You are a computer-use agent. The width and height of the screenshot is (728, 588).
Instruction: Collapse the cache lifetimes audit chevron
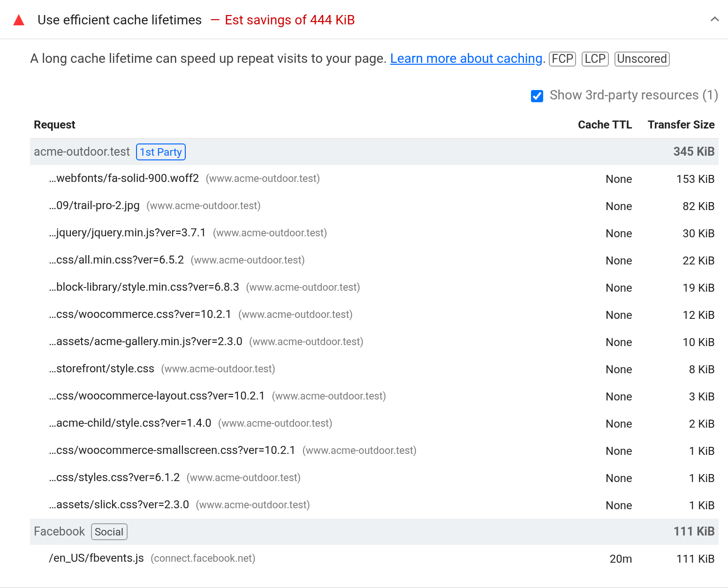point(714,19)
